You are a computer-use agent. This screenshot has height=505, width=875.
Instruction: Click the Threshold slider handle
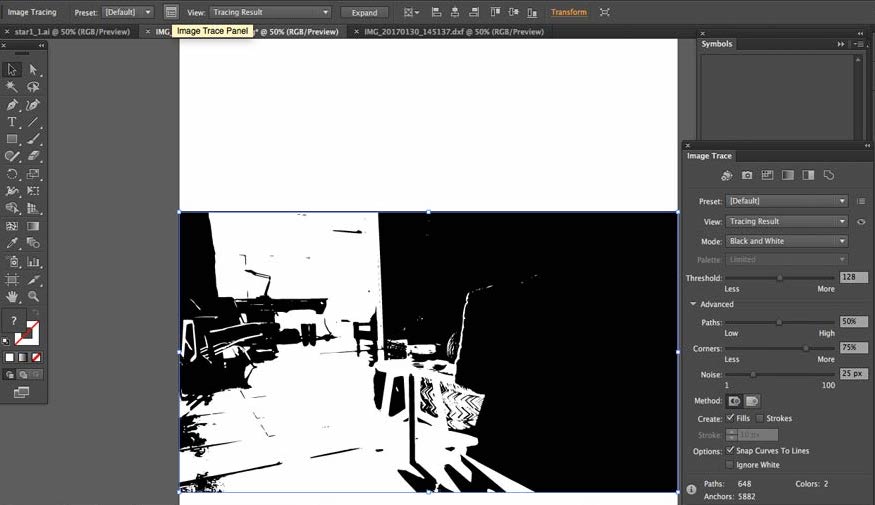click(779, 278)
